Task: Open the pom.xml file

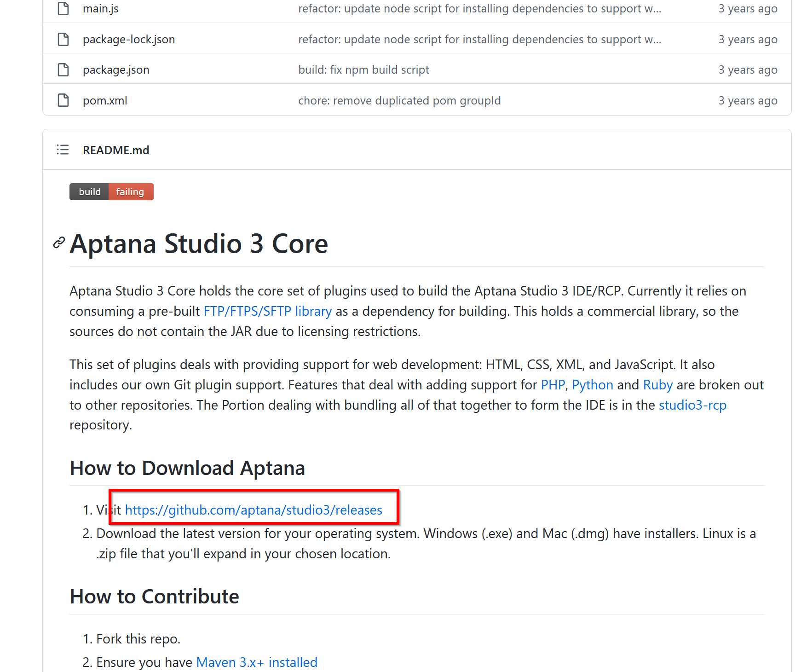Action: point(105,100)
